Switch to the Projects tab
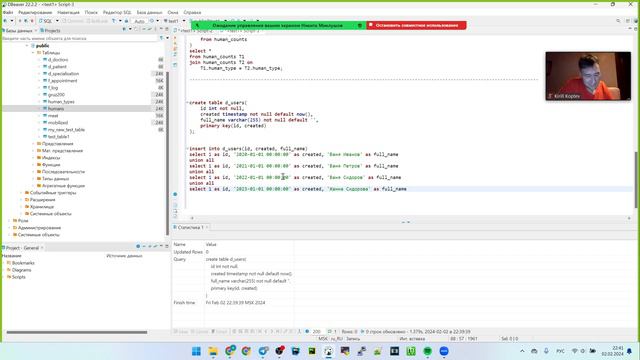The width and height of the screenshot is (640, 360). [x=50, y=31]
